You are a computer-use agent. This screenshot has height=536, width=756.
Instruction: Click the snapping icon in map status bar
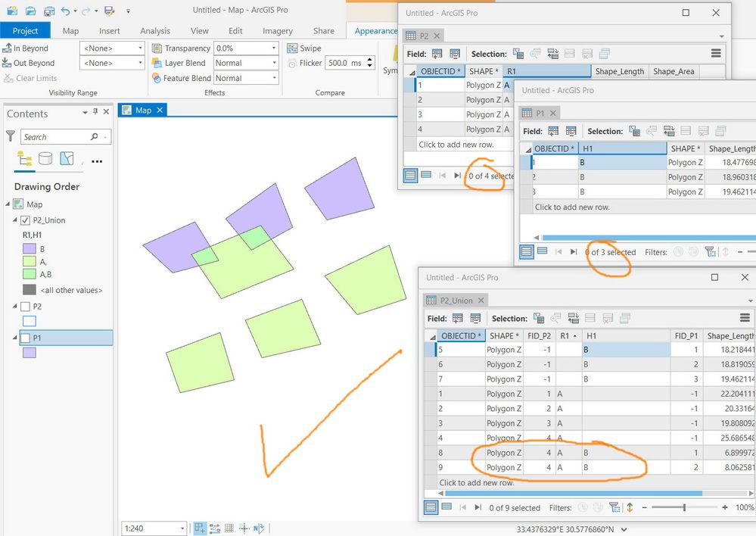(x=200, y=528)
